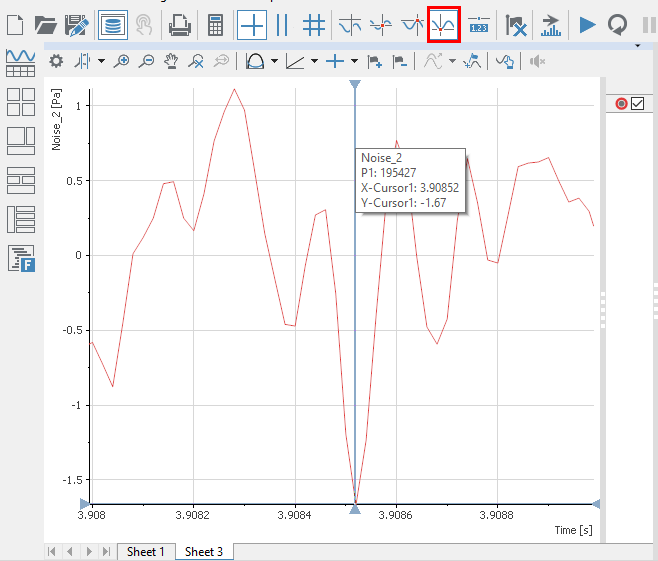Open the calculator tool in top toolbar
The width and height of the screenshot is (658, 561).
point(215,25)
